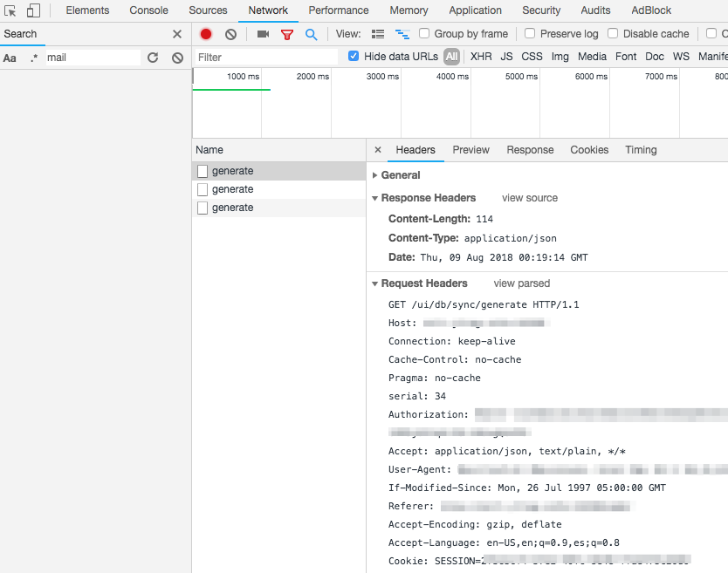The width and height of the screenshot is (728, 573).
Task: Switch to the Audits tab
Action: click(595, 10)
